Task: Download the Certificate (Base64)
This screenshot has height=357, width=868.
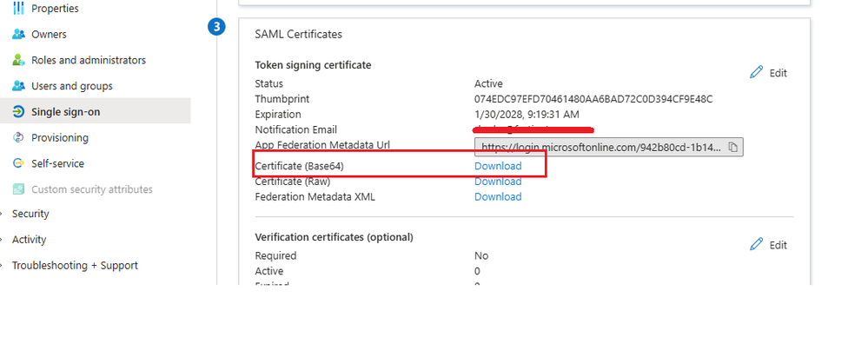Action: coord(498,166)
